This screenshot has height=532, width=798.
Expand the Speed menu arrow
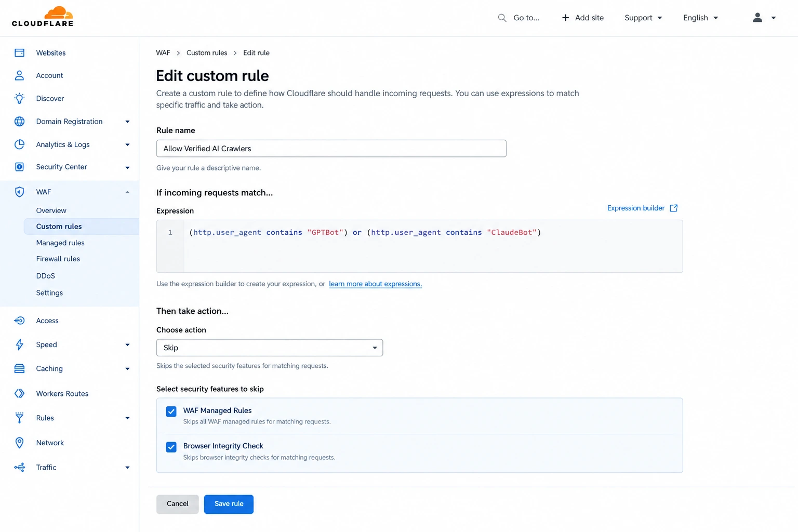(127, 344)
